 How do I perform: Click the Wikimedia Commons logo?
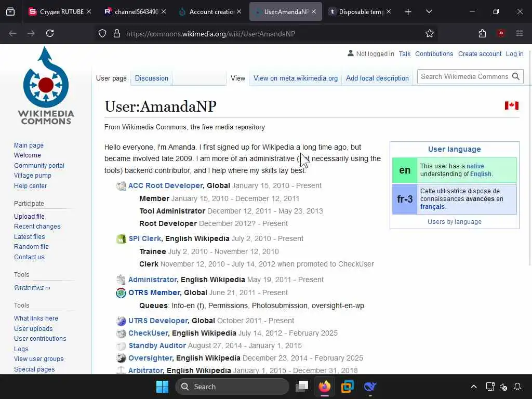pyautogui.click(x=46, y=86)
